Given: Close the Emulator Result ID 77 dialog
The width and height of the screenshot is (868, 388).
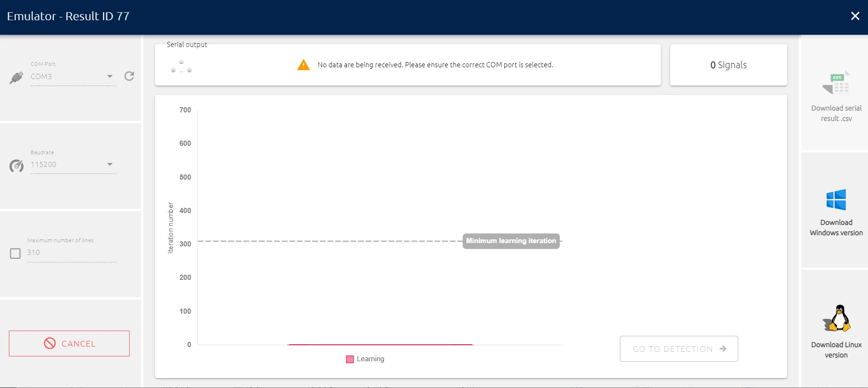Looking at the screenshot, I should point(855,16).
